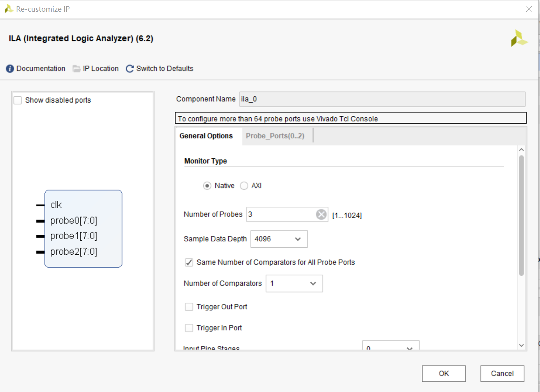Click the Documentation info icon
This screenshot has height=392, width=540.
click(9, 69)
